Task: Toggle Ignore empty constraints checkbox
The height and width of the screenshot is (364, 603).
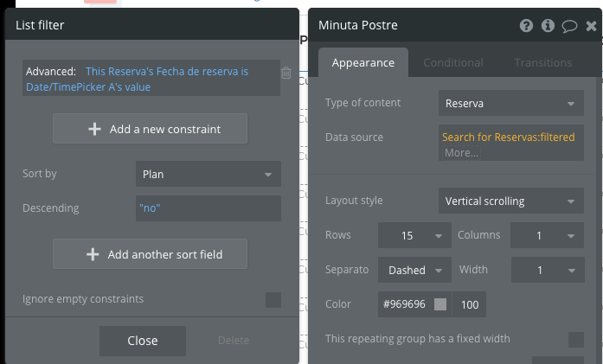Action: tap(273, 300)
